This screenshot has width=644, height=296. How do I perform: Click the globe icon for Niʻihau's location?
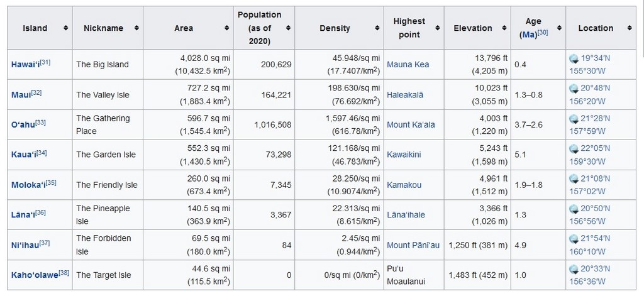tap(574, 239)
